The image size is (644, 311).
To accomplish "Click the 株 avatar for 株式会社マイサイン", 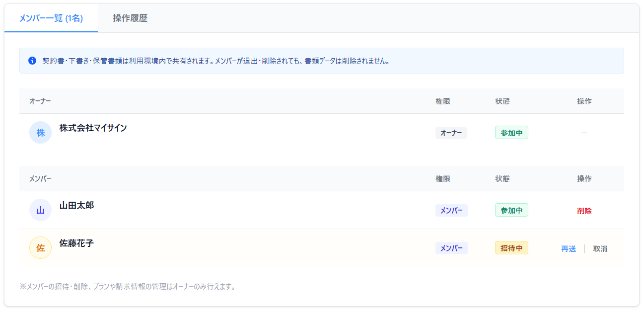I will pos(41,133).
